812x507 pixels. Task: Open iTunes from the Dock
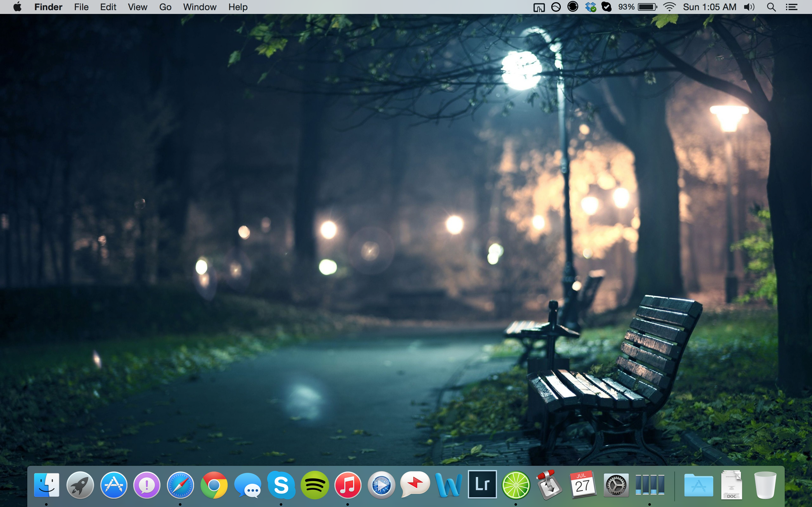pos(348,485)
